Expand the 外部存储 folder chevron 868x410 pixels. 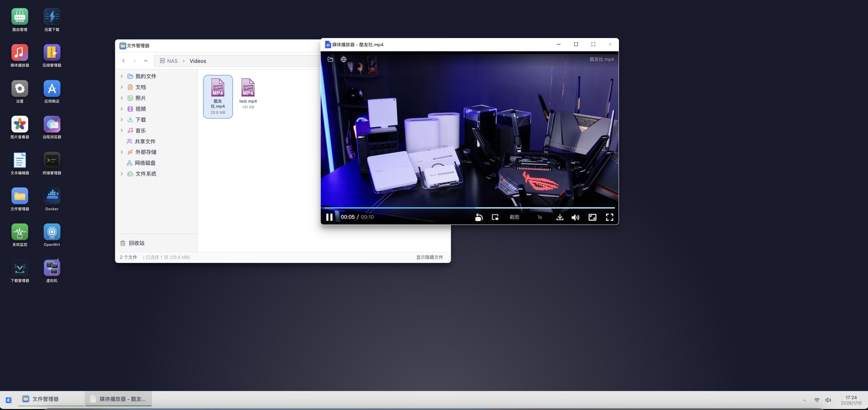[122, 152]
